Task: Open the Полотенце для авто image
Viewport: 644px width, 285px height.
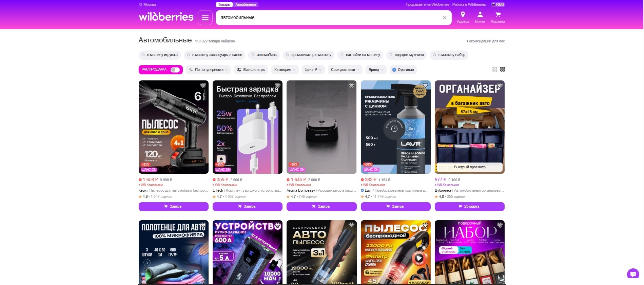Action: pos(174,252)
